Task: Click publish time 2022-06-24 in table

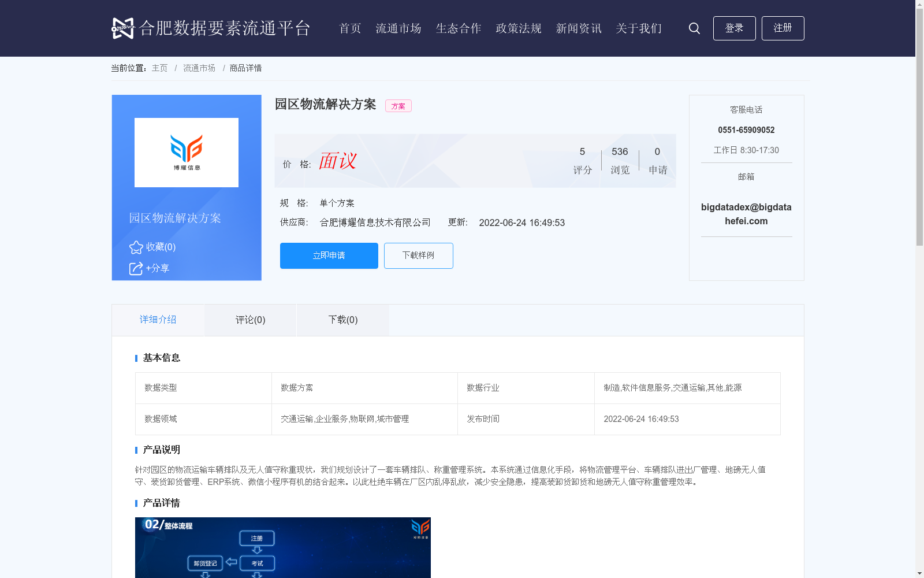Action: click(x=687, y=419)
